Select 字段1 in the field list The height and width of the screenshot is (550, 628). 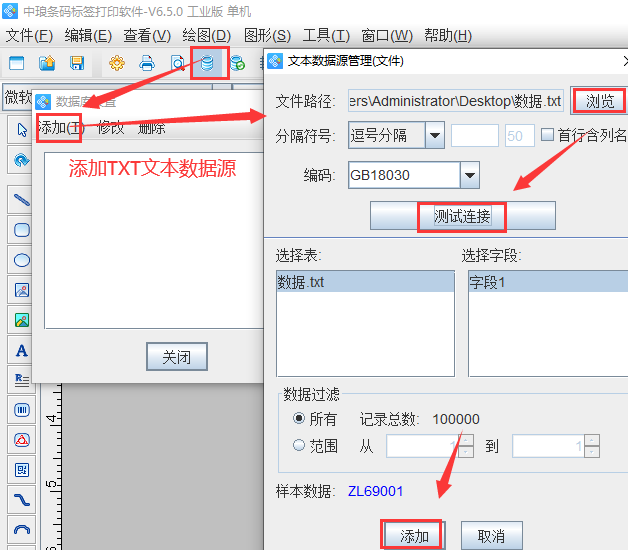pyautogui.click(x=548, y=282)
